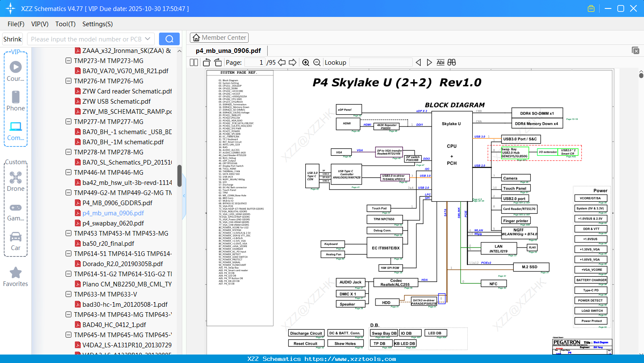Collapse the TMP273-M TMP273-MG folder
The width and height of the screenshot is (644, 363).
pyautogui.click(x=69, y=61)
